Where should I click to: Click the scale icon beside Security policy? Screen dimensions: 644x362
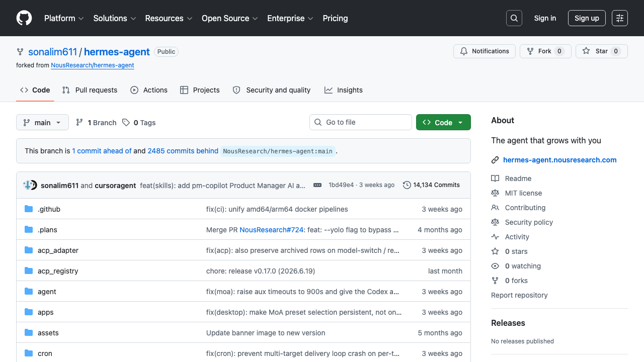click(x=495, y=222)
